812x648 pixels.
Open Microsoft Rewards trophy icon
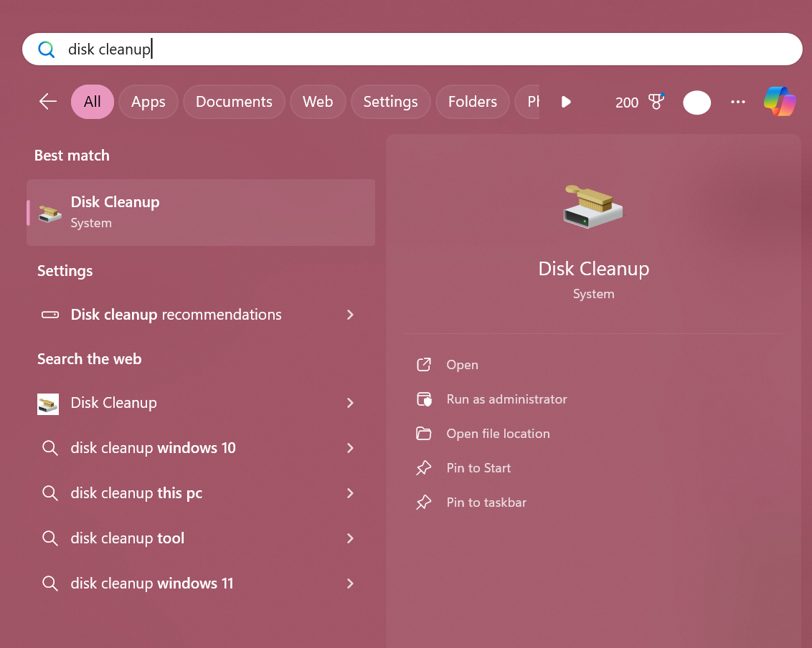(656, 102)
